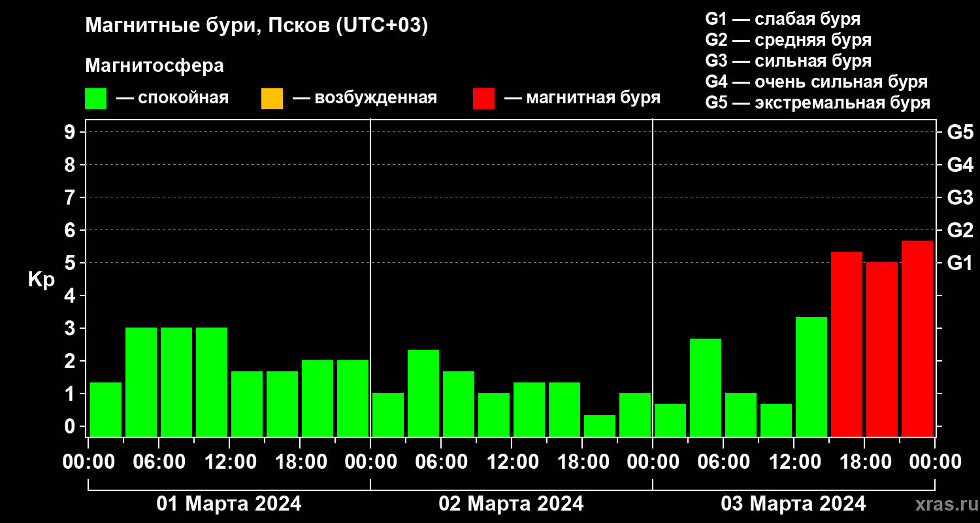Click the G3 tick label on right axis

click(x=960, y=197)
